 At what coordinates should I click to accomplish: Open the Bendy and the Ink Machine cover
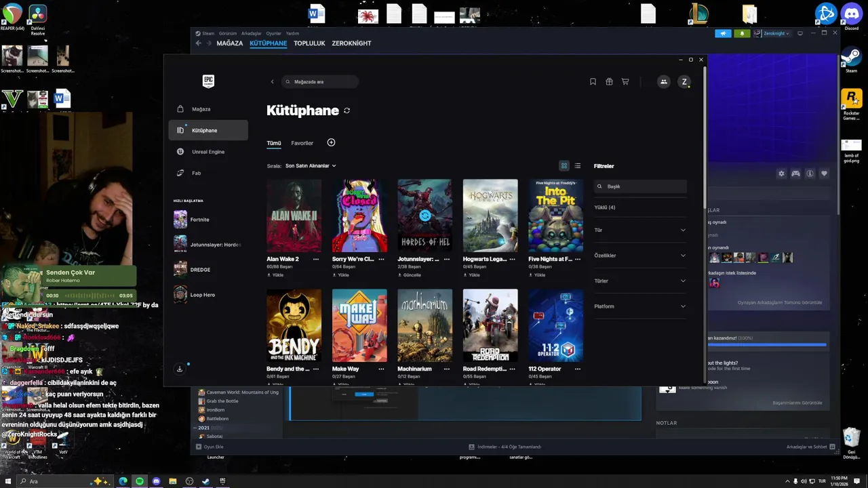coord(294,326)
